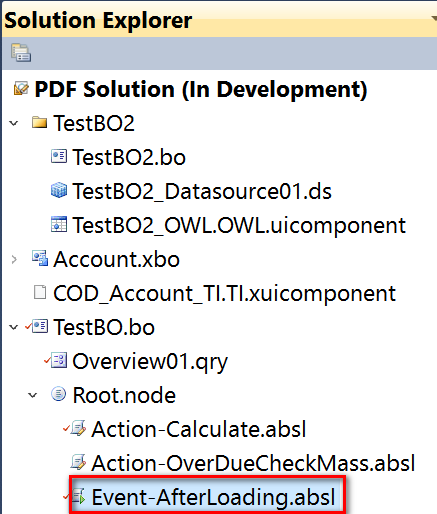This screenshot has height=514, width=437.
Task: Select Action-OverDueCheckMass.absl file
Action: pos(253,463)
